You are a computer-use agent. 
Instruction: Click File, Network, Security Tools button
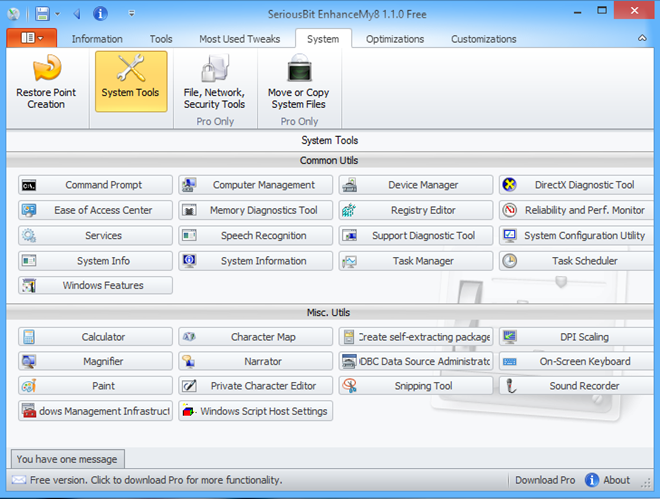pyautogui.click(x=215, y=82)
